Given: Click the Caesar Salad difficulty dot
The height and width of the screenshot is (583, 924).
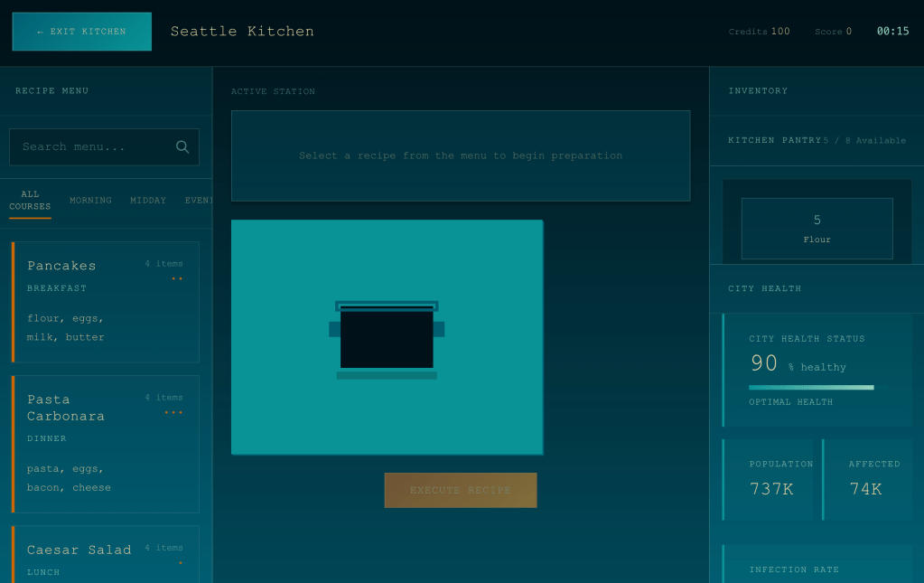Looking at the screenshot, I should [180, 563].
